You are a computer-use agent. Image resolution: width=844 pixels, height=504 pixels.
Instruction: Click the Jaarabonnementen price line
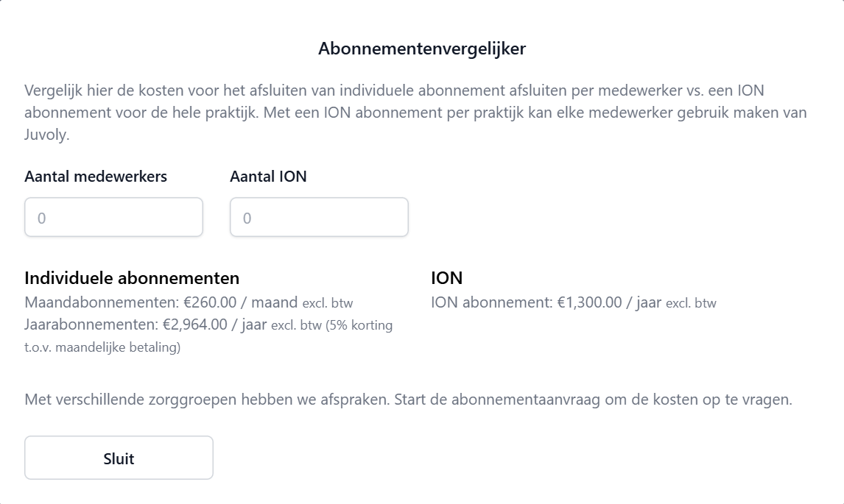pyautogui.click(x=147, y=325)
